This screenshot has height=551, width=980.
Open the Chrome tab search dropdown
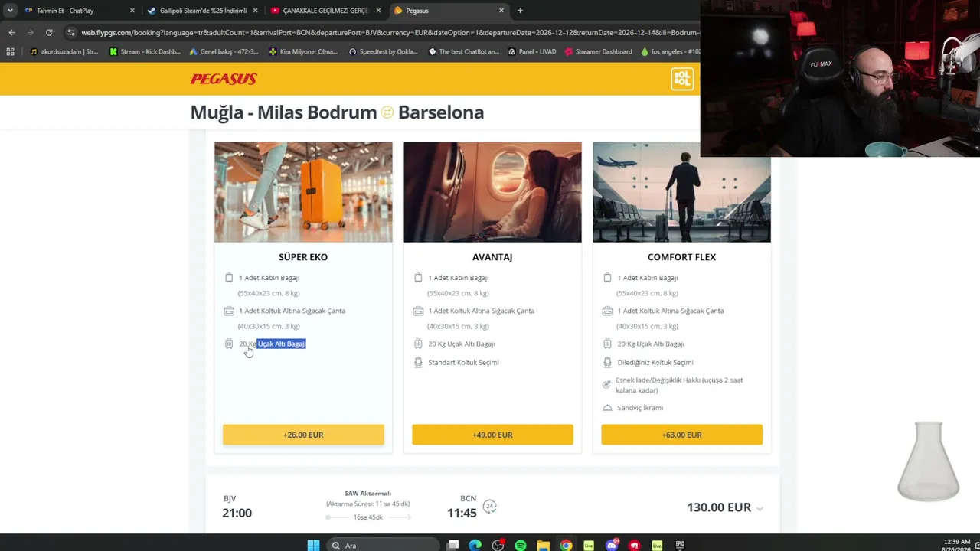tap(10, 11)
